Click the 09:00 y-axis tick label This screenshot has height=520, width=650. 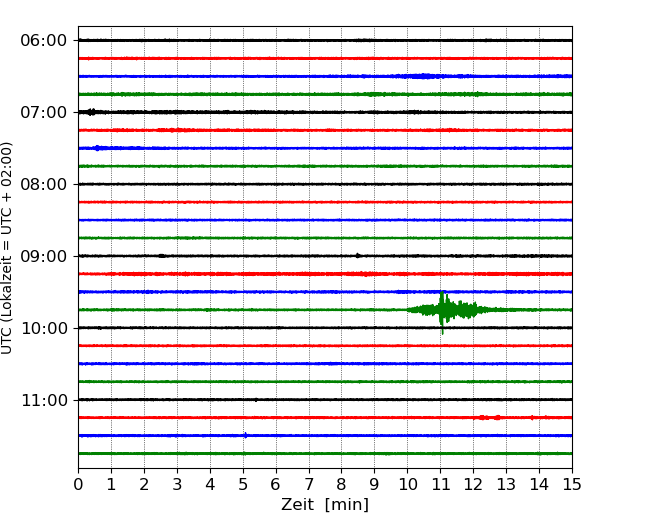pos(44,256)
